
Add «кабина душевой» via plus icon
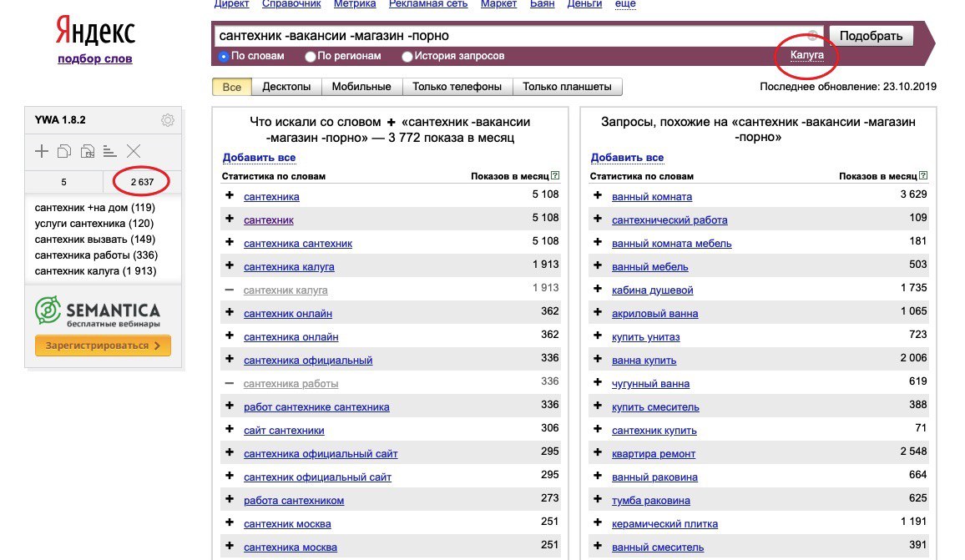coord(598,289)
